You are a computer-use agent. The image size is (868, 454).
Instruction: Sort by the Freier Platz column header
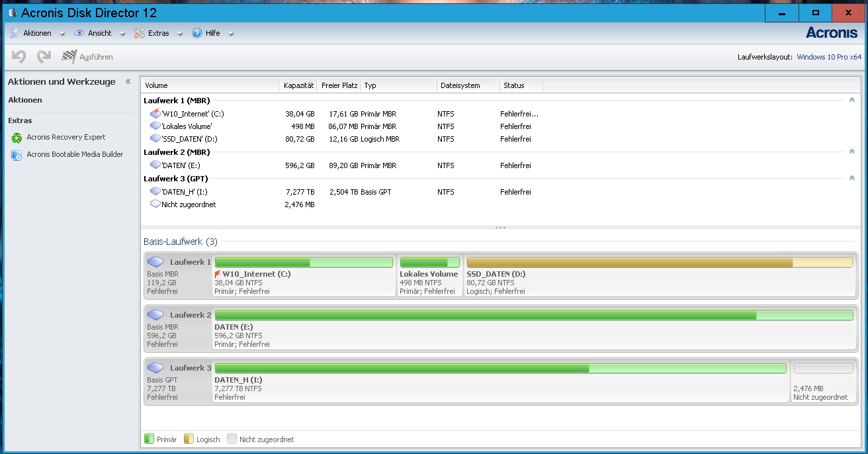point(339,85)
